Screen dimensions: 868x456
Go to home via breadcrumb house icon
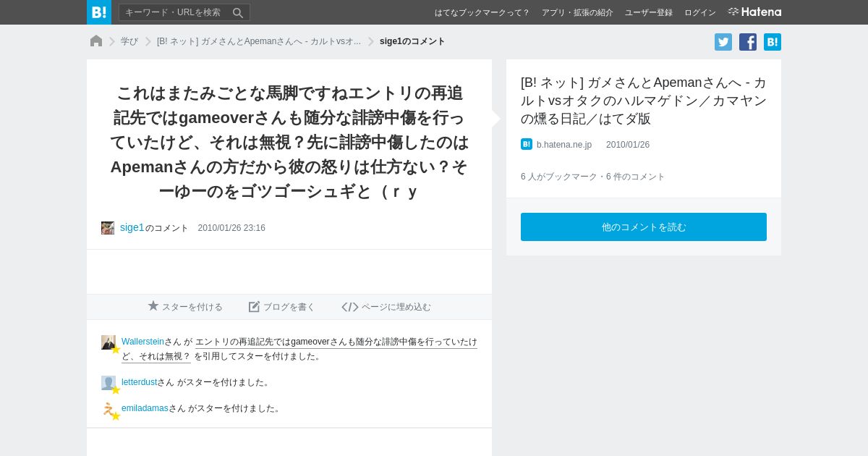(96, 41)
